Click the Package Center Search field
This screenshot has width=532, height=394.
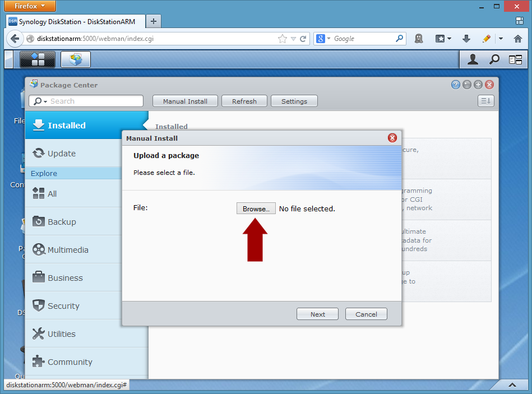click(86, 101)
